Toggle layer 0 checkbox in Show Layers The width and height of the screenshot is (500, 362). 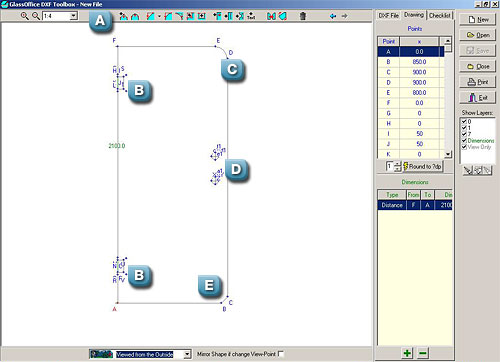pos(464,121)
